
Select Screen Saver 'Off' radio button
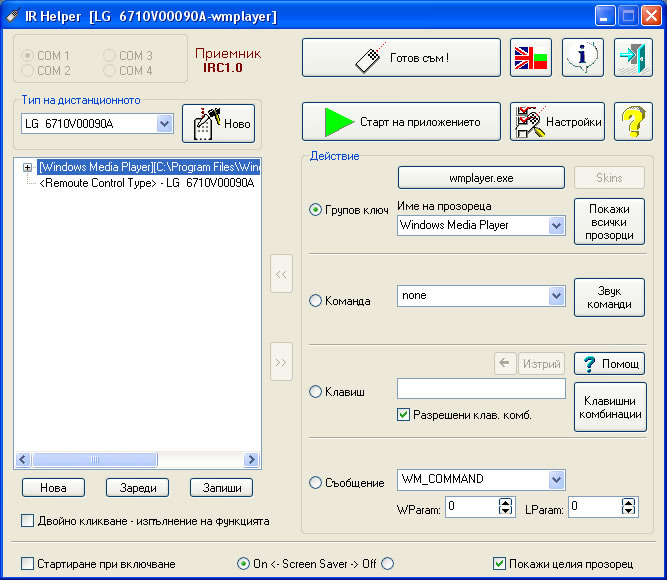tap(388, 564)
